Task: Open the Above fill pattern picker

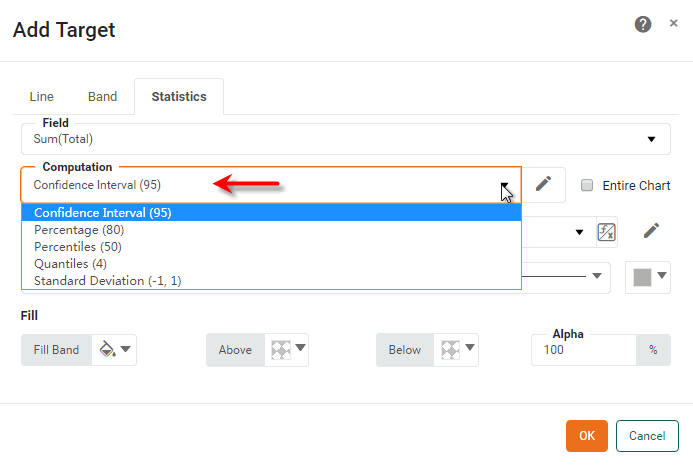Action: tap(287, 350)
